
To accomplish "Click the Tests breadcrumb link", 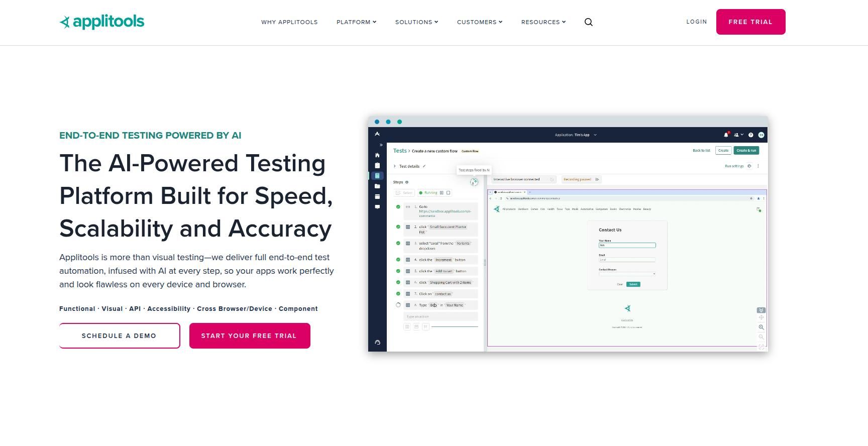I will [x=400, y=151].
